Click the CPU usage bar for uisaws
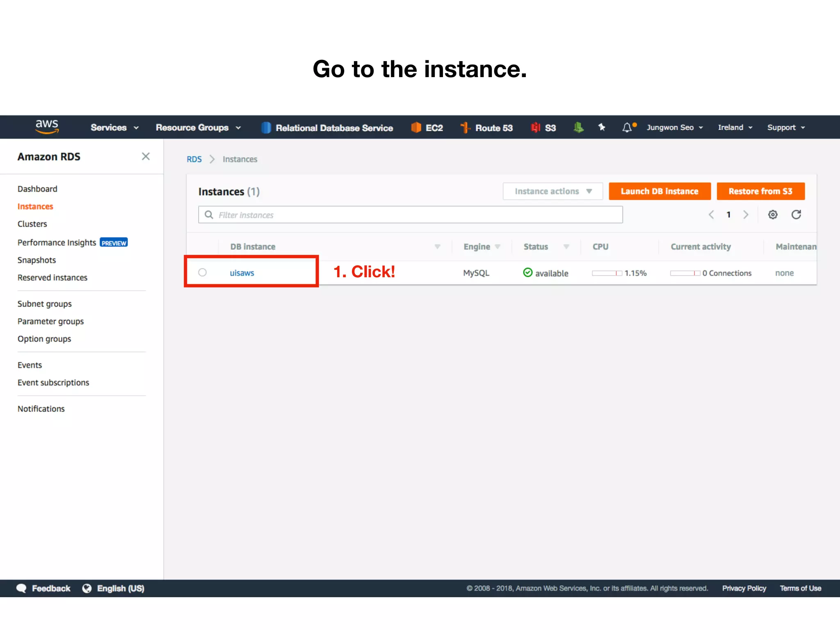Screen dimensions: 840x630 (607, 273)
